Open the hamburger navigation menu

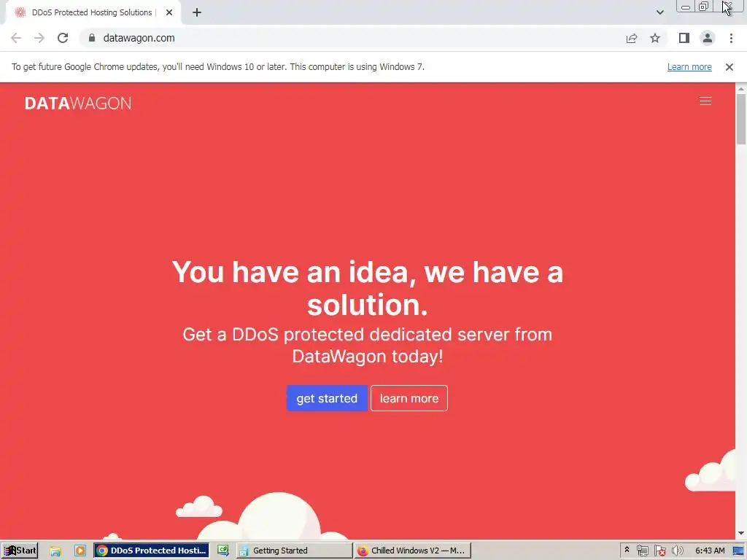pos(705,101)
